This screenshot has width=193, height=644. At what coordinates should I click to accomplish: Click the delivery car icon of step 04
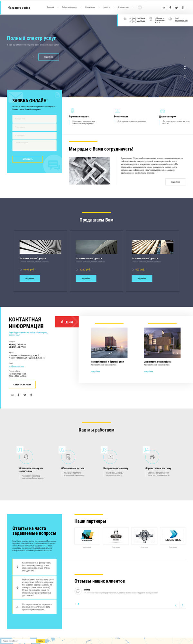152,457
